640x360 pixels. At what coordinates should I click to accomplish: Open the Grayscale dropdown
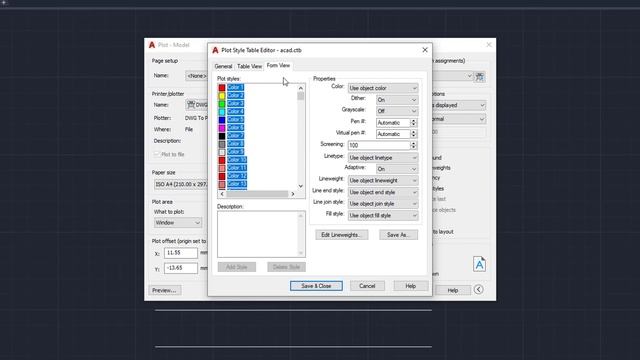[x=397, y=111]
